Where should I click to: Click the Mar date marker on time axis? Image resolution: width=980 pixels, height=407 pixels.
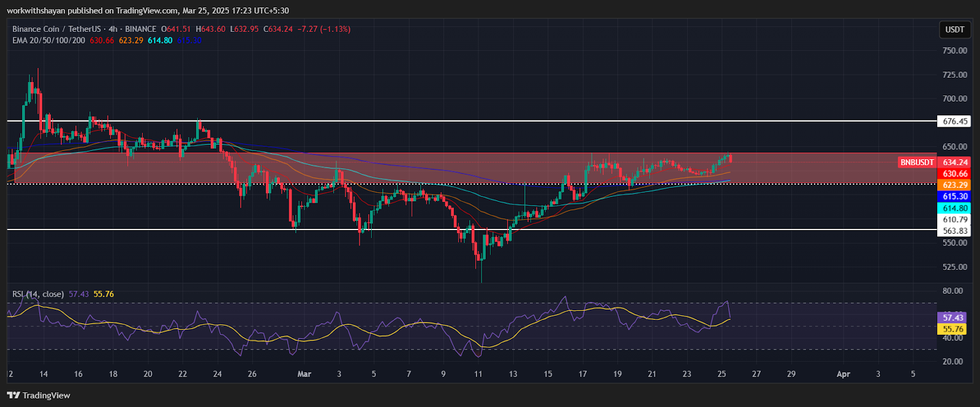pyautogui.click(x=304, y=374)
